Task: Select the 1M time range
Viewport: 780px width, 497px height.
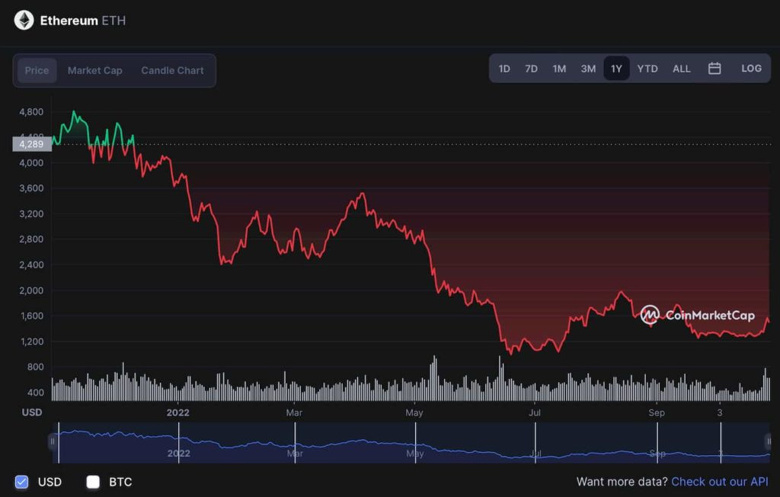Action: (x=559, y=69)
